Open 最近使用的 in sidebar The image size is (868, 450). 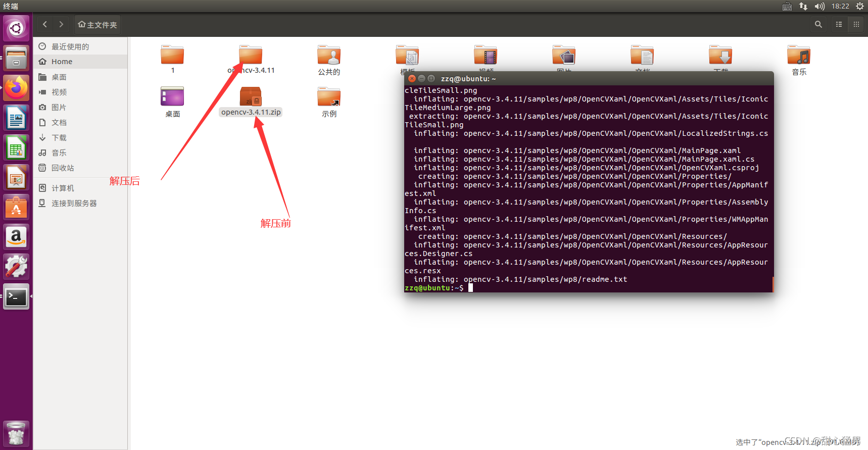tap(80, 46)
